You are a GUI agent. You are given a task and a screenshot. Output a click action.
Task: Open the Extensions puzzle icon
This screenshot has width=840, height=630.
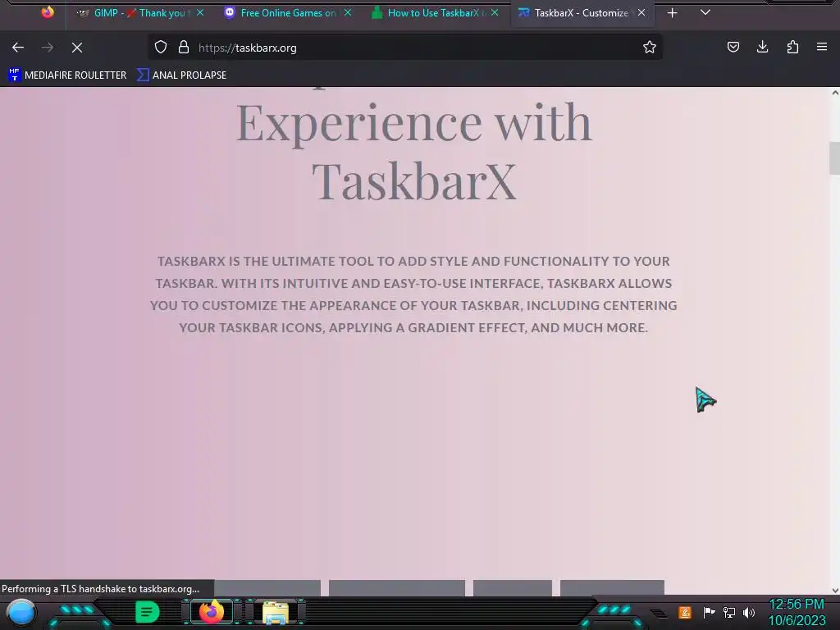click(x=793, y=47)
